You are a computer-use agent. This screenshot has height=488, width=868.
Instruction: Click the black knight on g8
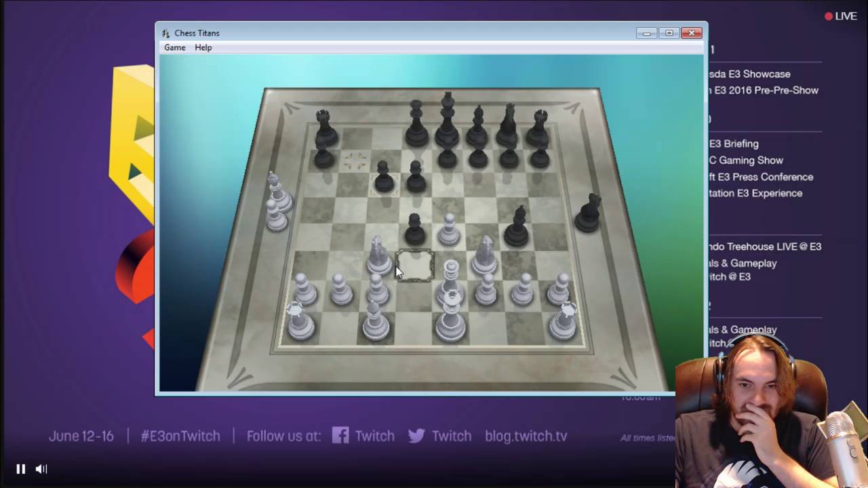[508, 126]
